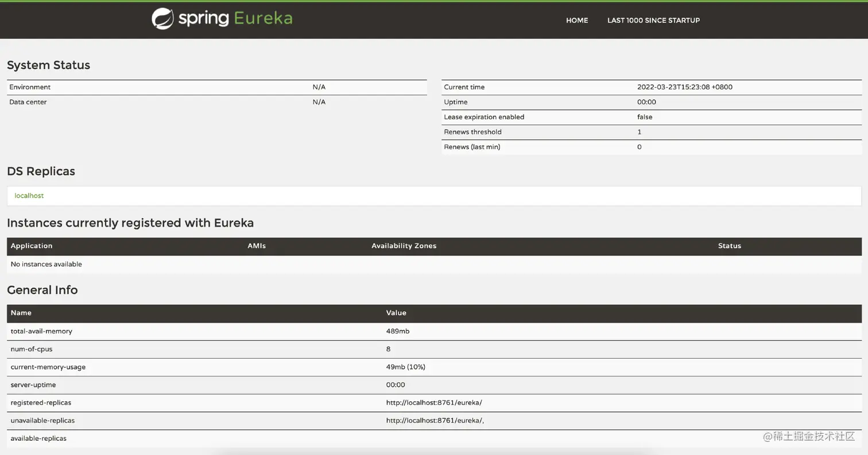Click the registered-replicas row name
Image resolution: width=868 pixels, height=455 pixels.
[41, 403]
